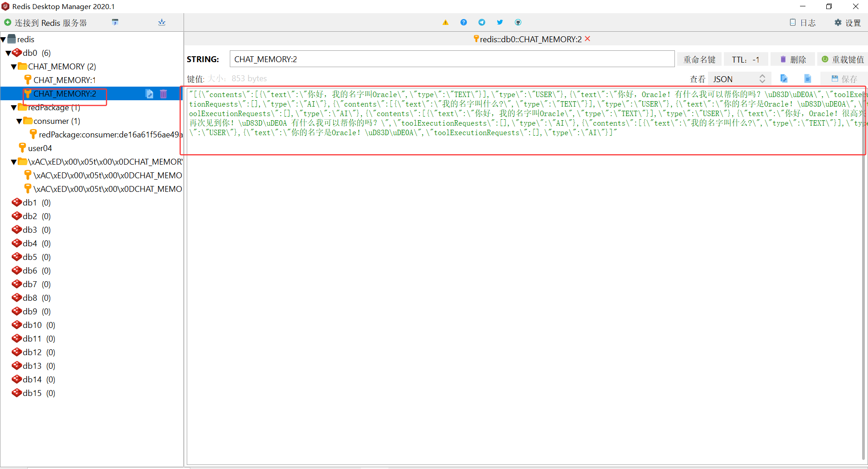
Task: Click the import connections icon
Action: point(115,22)
